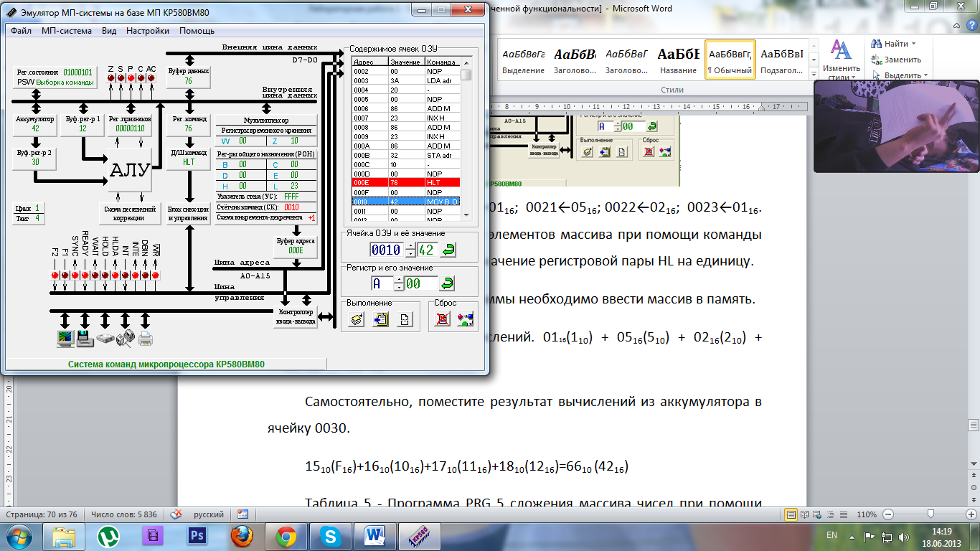
Task: Click Заменить in Word ribbon
Action: (897, 60)
